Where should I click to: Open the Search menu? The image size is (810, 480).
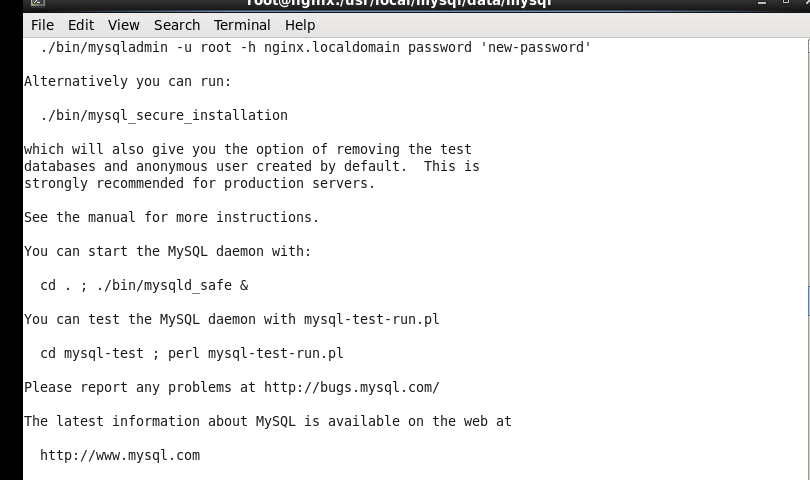tap(177, 25)
